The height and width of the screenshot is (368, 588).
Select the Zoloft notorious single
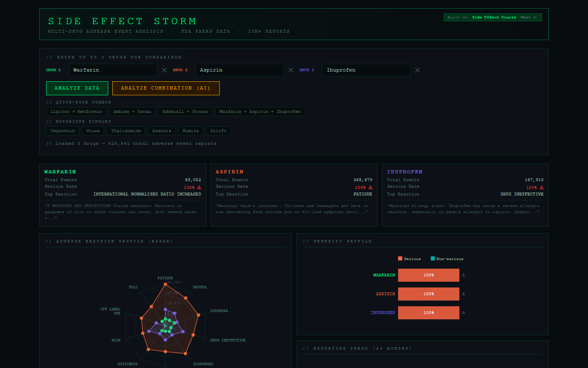point(218,131)
